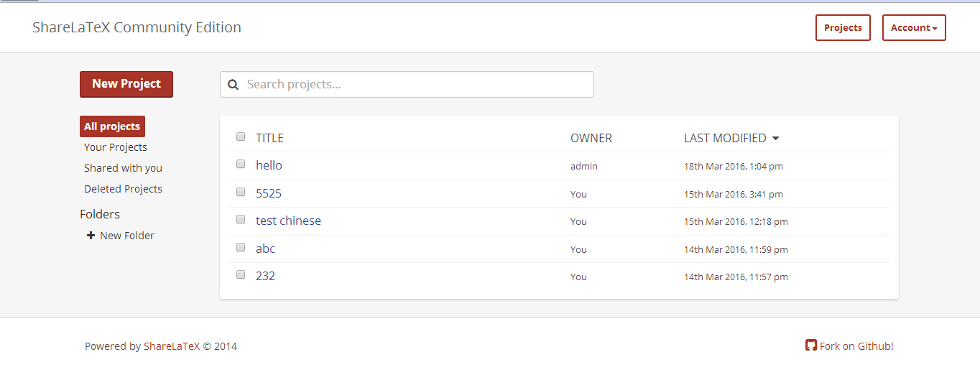The height and width of the screenshot is (380, 980).
Task: Follow the ShareLaTeX link in footer
Action: tap(172, 346)
